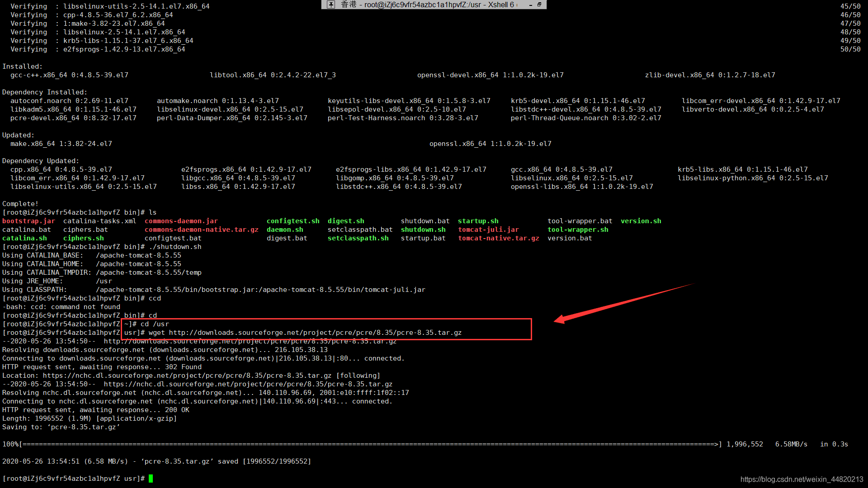Click green digest.sh file name
This screenshot has height=488, width=868.
(x=346, y=221)
